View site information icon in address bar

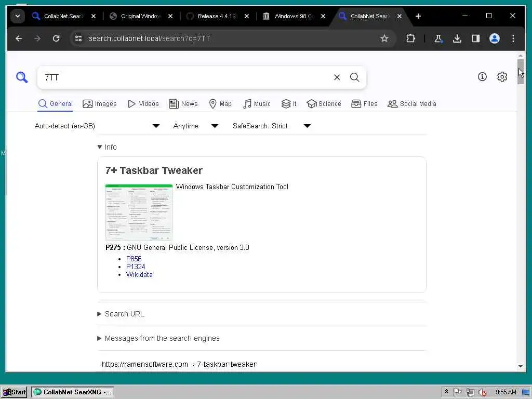[79, 38]
